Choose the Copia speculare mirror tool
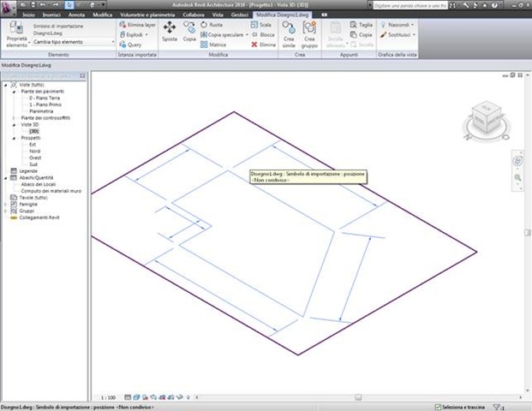 (224, 34)
